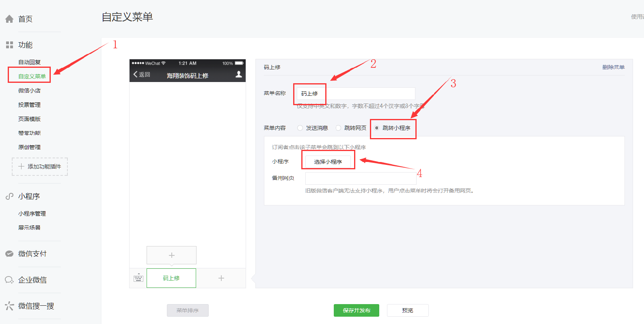Image resolution: width=644 pixels, height=324 pixels.
Task: Open 首页 in the sidebar
Action: tap(25, 19)
